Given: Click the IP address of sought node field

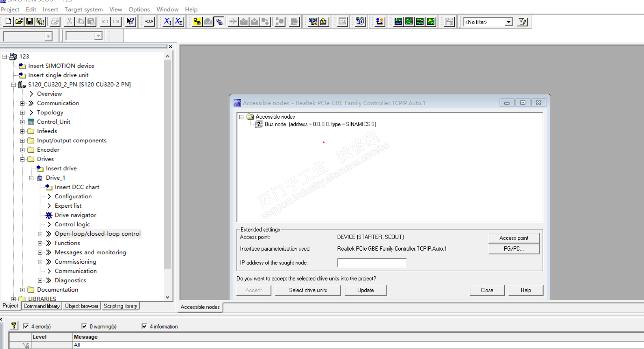Looking at the screenshot, I should tap(372, 263).
